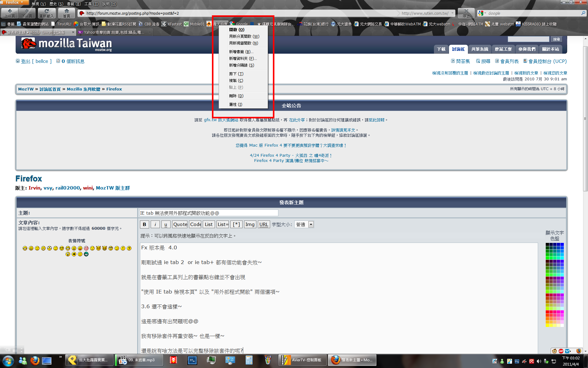Insert the first smiley emoticon
Viewport: 588px width, 368px height.
[x=25, y=248]
